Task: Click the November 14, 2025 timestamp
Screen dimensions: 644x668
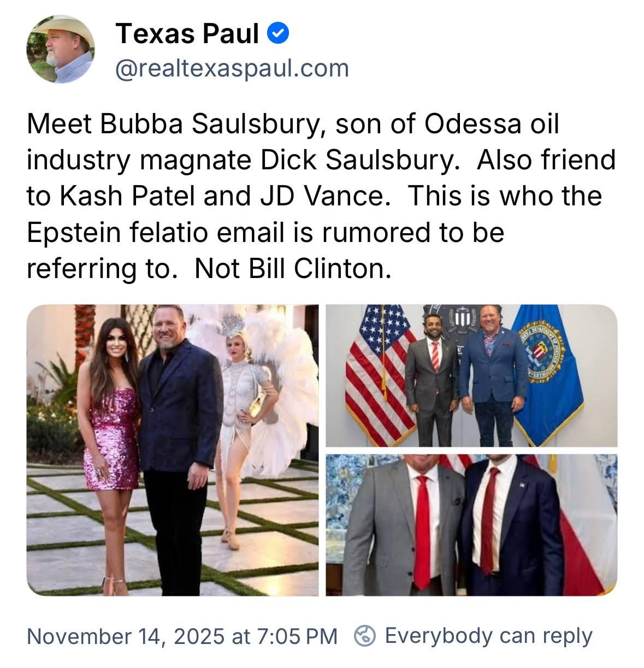Action: [182, 636]
